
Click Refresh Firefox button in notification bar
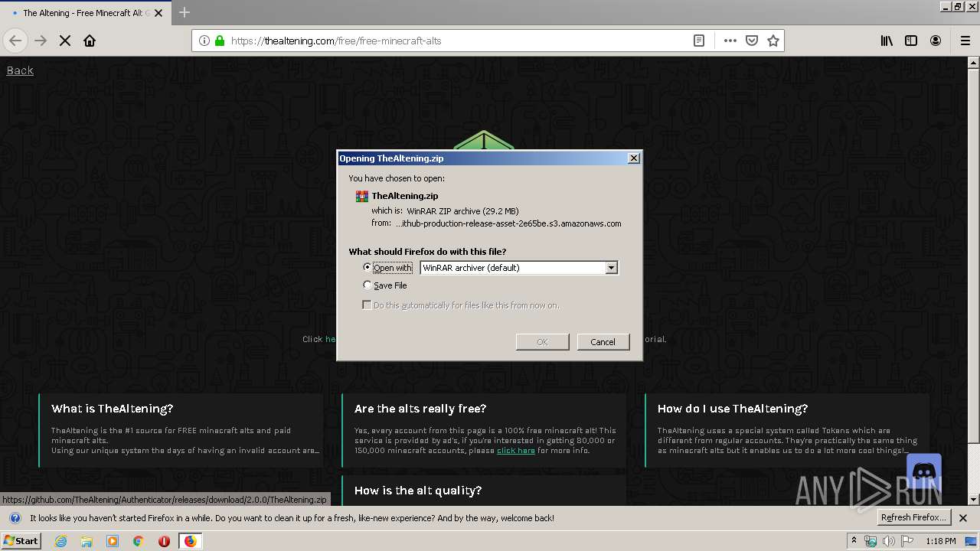point(913,518)
